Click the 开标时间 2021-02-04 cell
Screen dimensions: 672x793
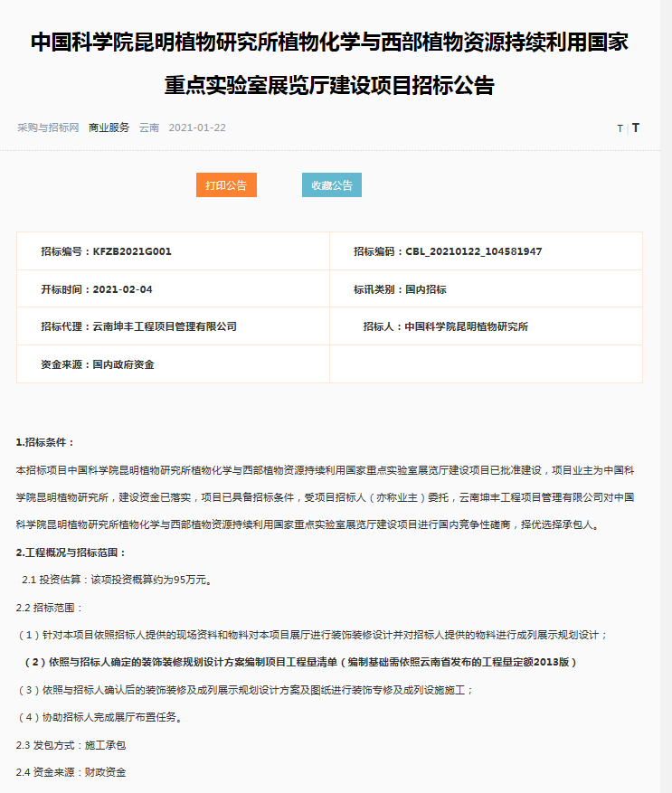[97, 289]
